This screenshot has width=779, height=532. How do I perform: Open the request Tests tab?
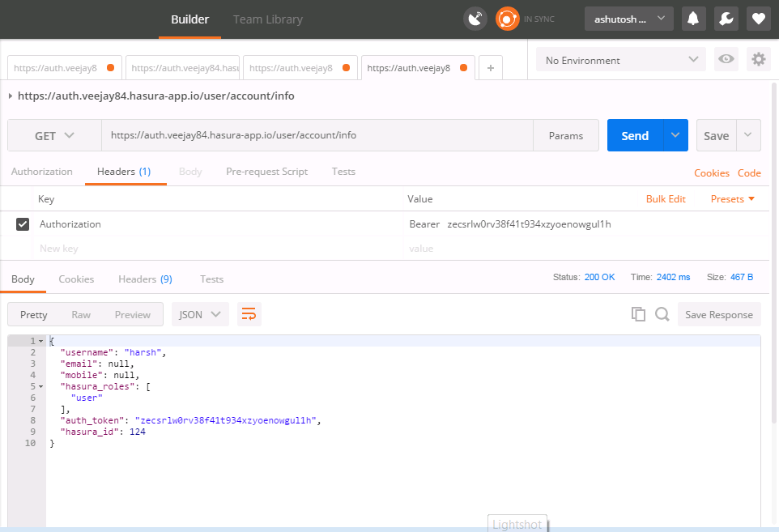click(343, 172)
